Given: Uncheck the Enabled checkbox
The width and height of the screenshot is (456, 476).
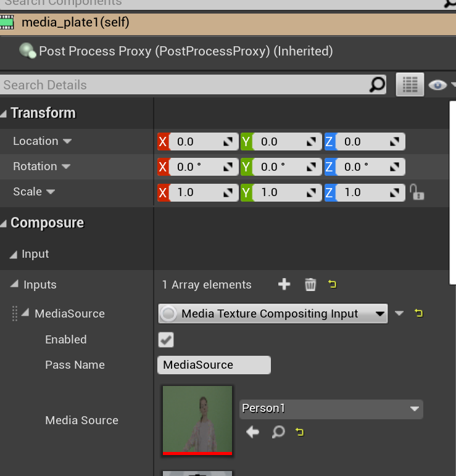Looking at the screenshot, I should pyautogui.click(x=166, y=340).
